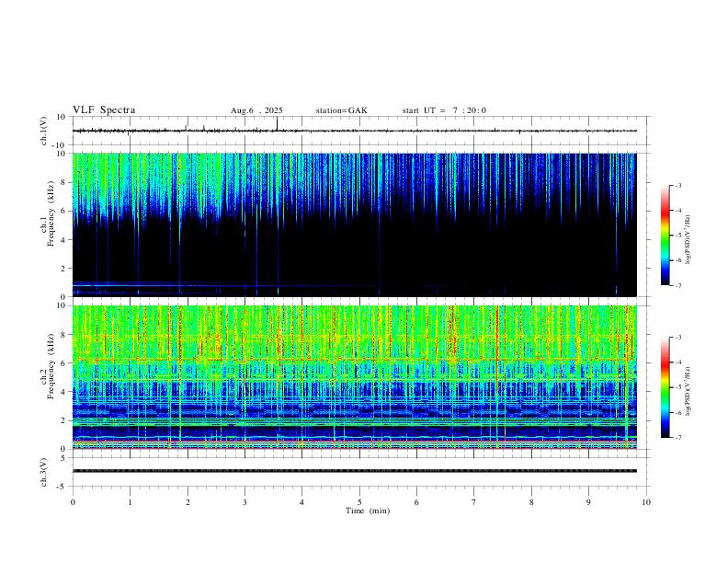Click the ch.3 voltage trace band
Screen dimensions: 728x563
(354, 471)
